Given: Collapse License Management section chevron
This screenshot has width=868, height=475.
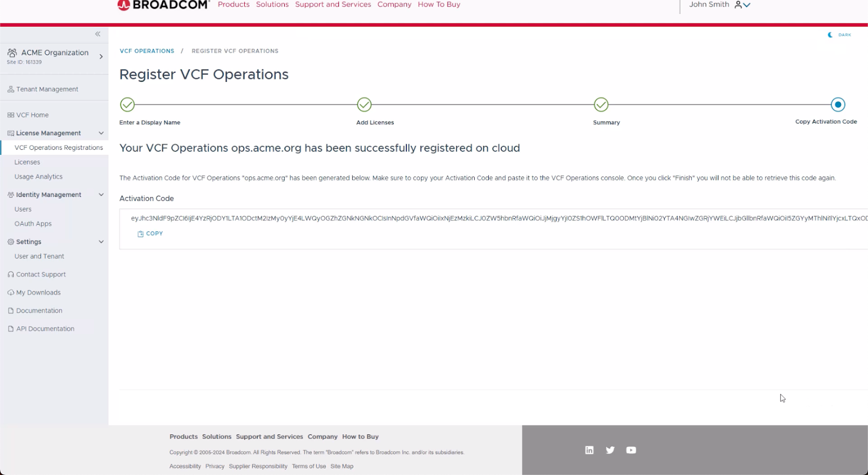Looking at the screenshot, I should tap(101, 133).
